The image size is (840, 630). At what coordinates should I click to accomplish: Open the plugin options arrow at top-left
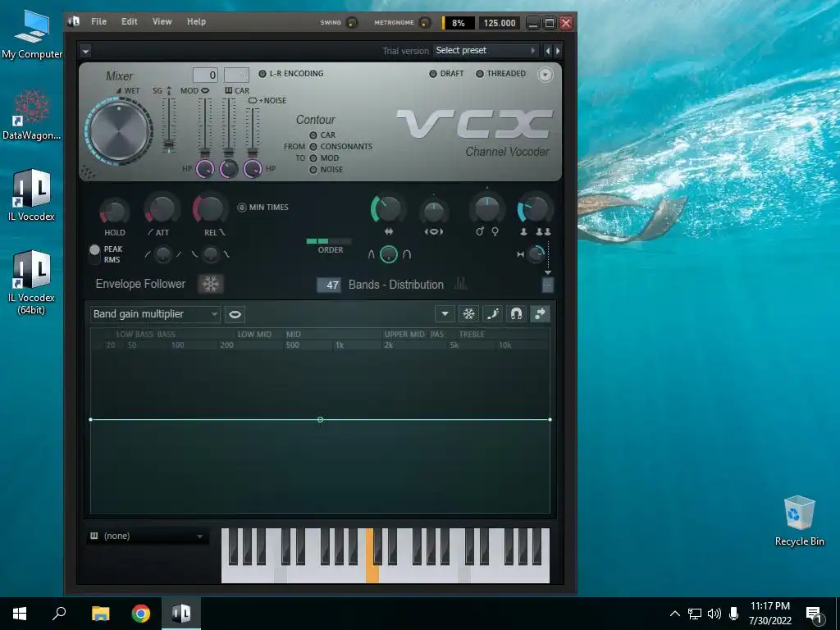85,52
